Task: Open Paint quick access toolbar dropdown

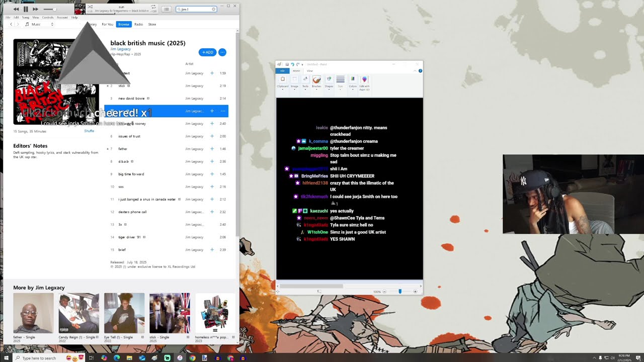Action: (x=302, y=64)
